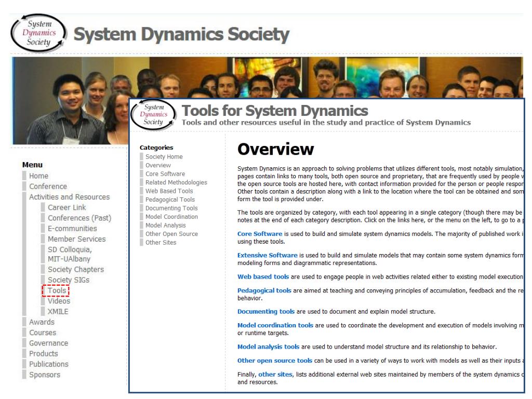Image resolution: width=532 pixels, height=399 pixels.
Task: Open Career Link submenu entry
Action: 66,207
